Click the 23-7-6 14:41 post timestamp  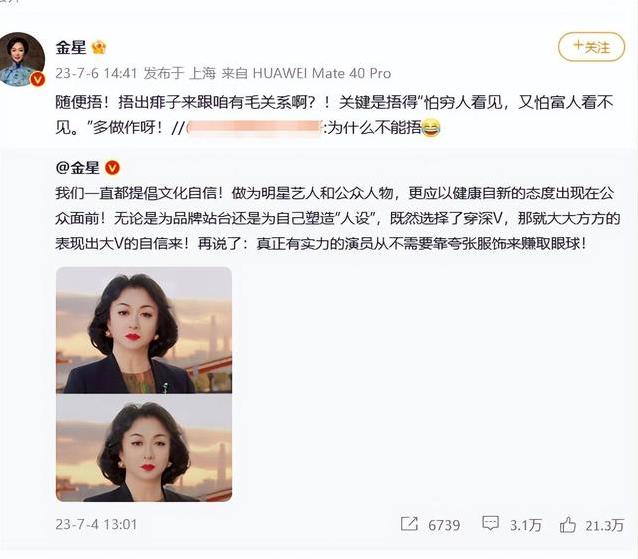tap(96, 73)
